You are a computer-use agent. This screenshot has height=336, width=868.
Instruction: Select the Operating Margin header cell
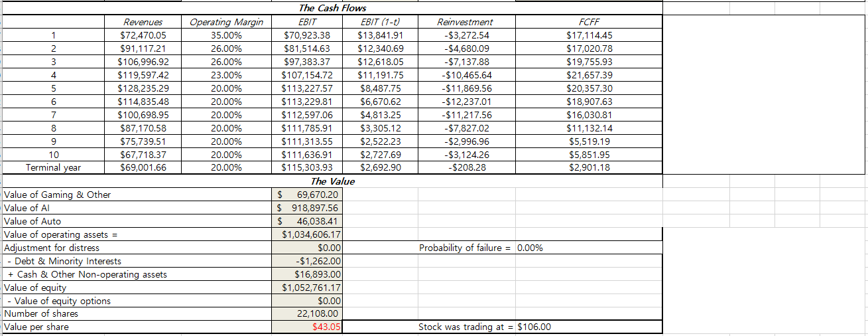226,22
